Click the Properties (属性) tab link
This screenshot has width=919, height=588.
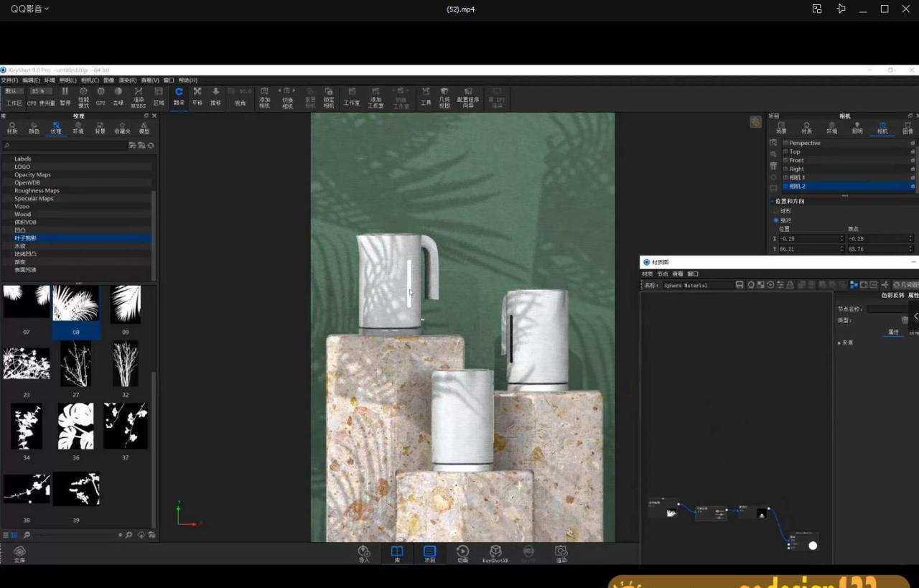point(893,332)
